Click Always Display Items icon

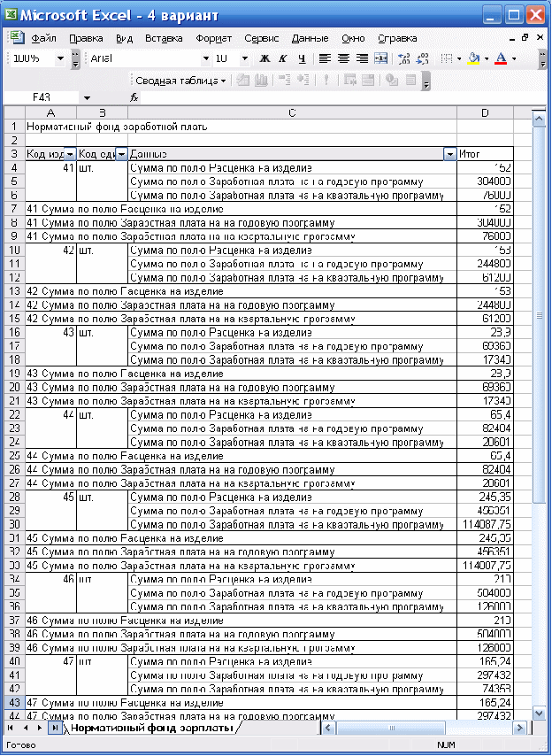pos(368,81)
